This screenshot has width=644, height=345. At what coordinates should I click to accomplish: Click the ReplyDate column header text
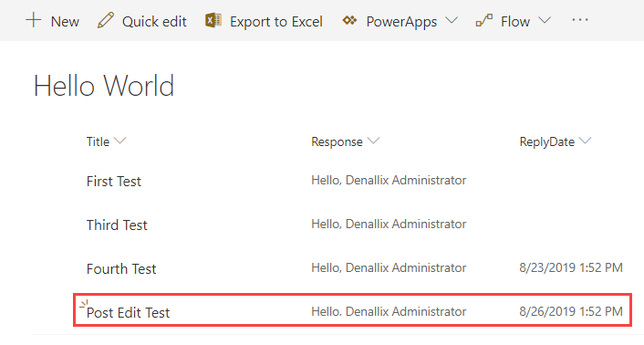tap(547, 142)
